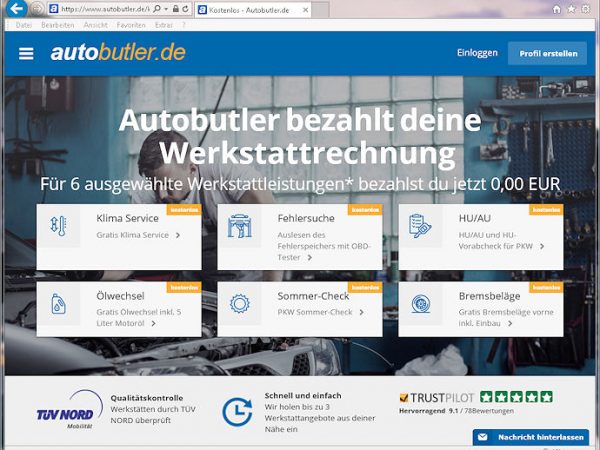600x450 pixels.
Task: Click the Sommer-Check sun icon
Action: pos(240,304)
